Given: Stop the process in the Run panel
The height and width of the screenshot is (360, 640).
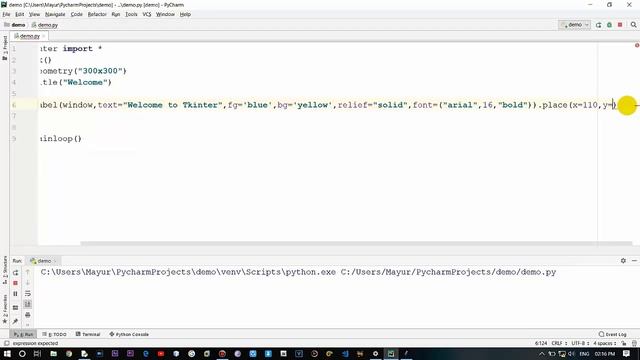Looking at the screenshot, I should tap(16, 283).
